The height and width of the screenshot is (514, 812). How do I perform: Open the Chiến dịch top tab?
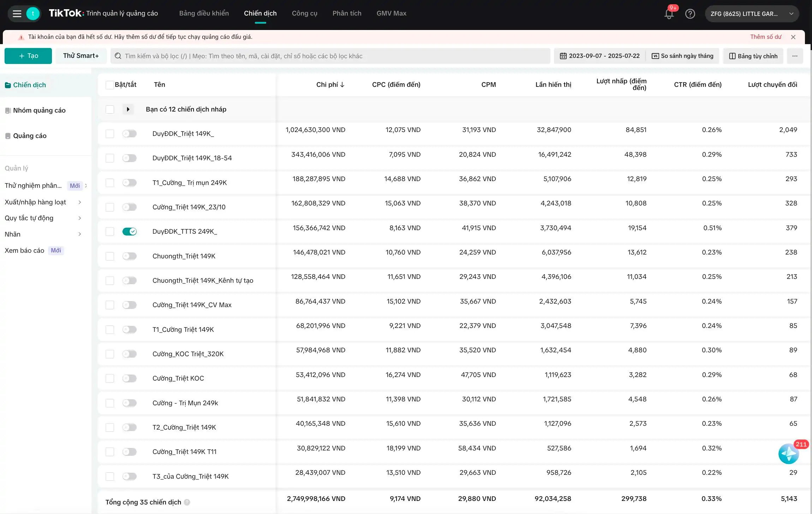tap(260, 13)
